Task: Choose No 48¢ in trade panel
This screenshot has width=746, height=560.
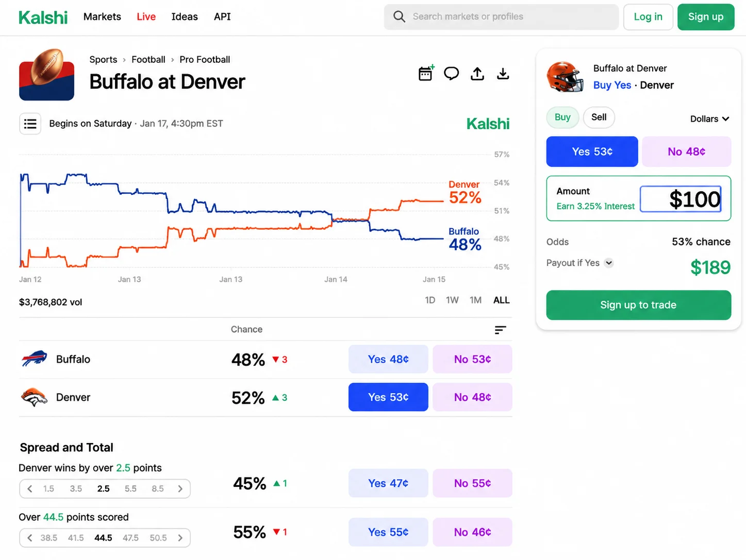Action: coord(686,151)
